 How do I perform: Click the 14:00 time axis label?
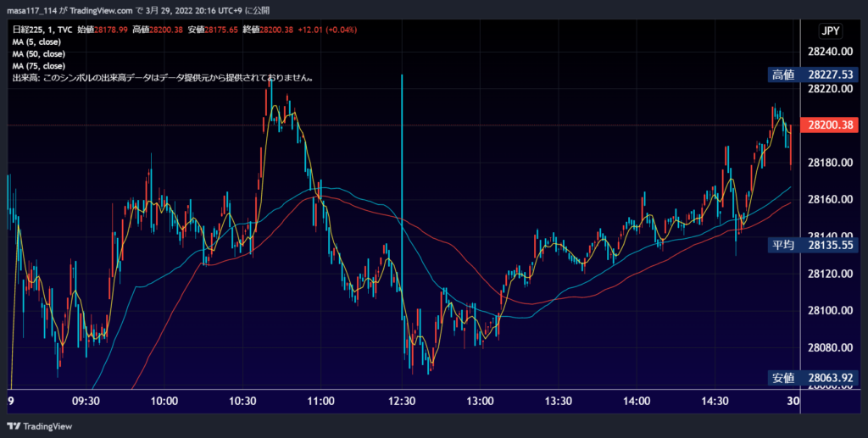click(x=637, y=401)
